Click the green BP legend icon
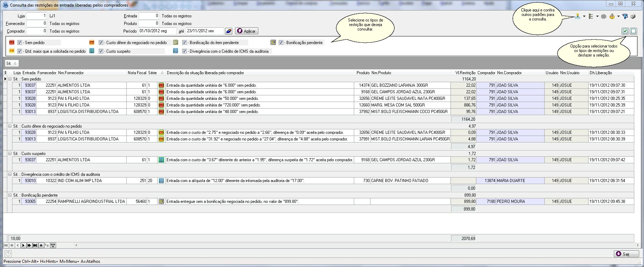Image resolution: width=644 pixels, height=267 pixels. pyautogui.click(x=176, y=43)
